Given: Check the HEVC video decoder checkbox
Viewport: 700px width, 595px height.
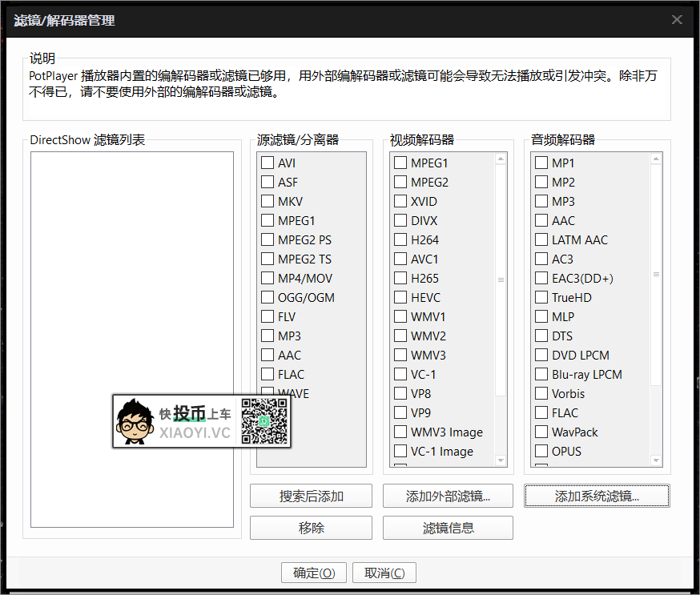Looking at the screenshot, I should pos(400,297).
